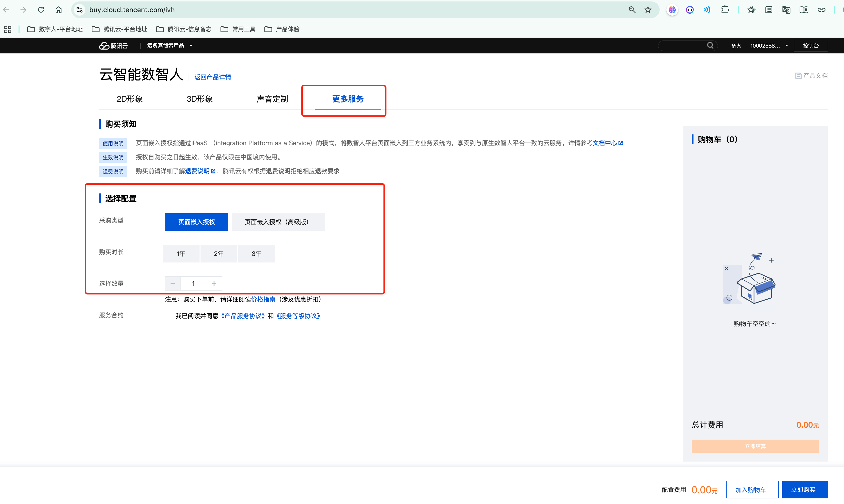This screenshot has width=844, height=504.
Task: Click the search magnifier in top nav
Action: (710, 46)
